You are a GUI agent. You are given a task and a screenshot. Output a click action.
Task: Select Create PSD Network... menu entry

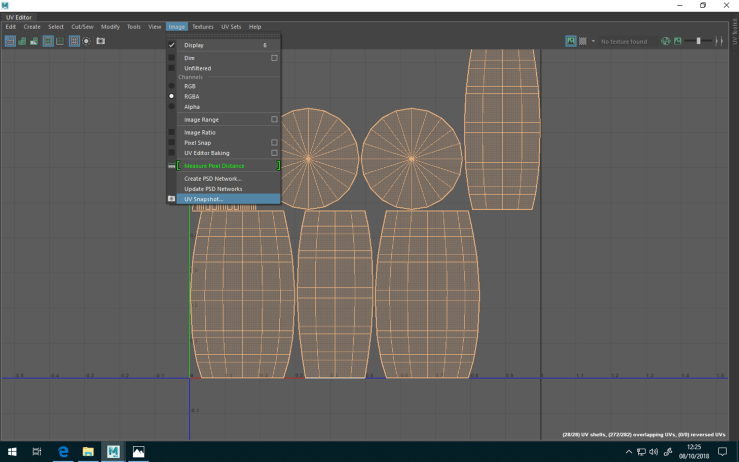[213, 178]
